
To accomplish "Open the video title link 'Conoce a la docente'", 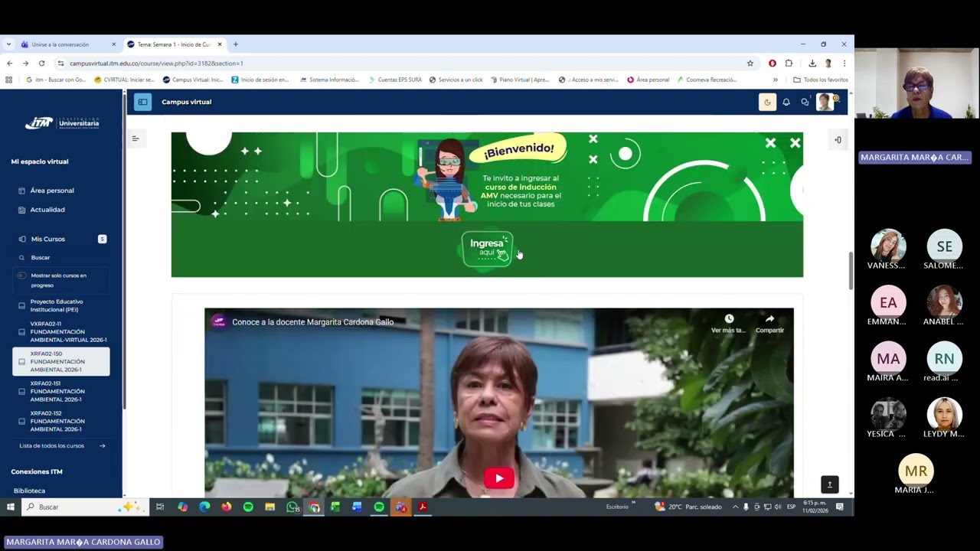I will click(x=312, y=322).
